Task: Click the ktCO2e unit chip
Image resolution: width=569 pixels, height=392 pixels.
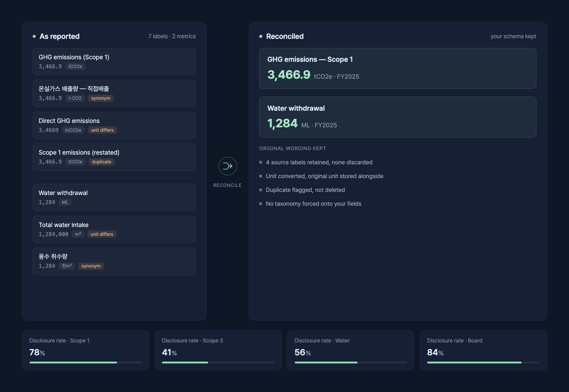Action: (73, 130)
